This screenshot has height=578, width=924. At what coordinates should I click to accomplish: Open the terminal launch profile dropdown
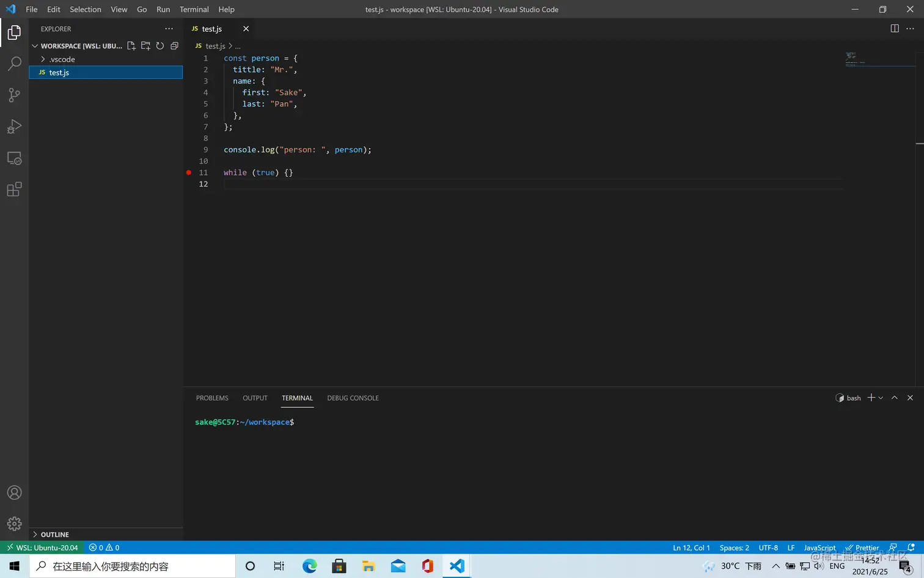[x=881, y=398]
